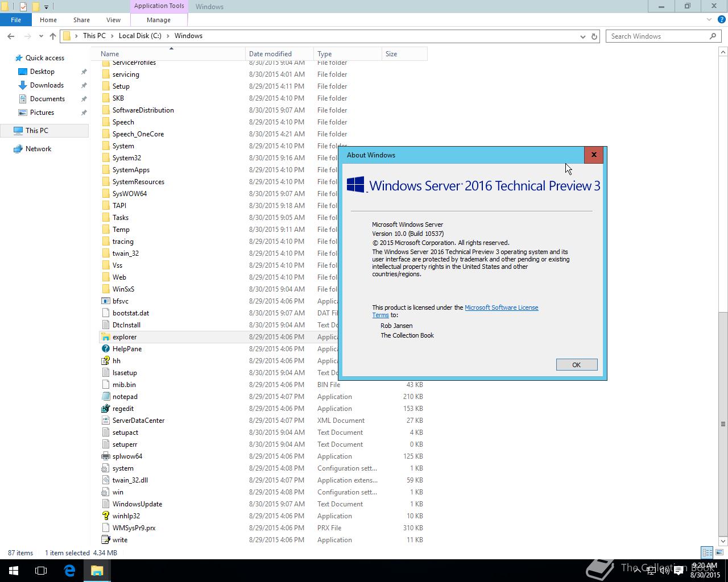Image resolution: width=728 pixels, height=582 pixels.
Task: Click File Explorer taskbar button
Action: (x=97, y=571)
